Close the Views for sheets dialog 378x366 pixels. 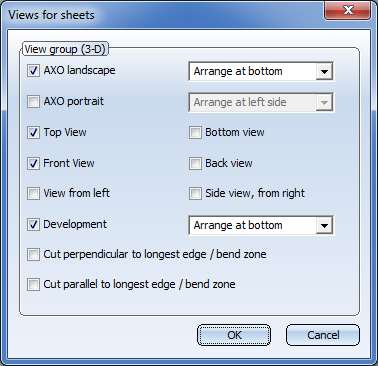[x=348, y=10]
